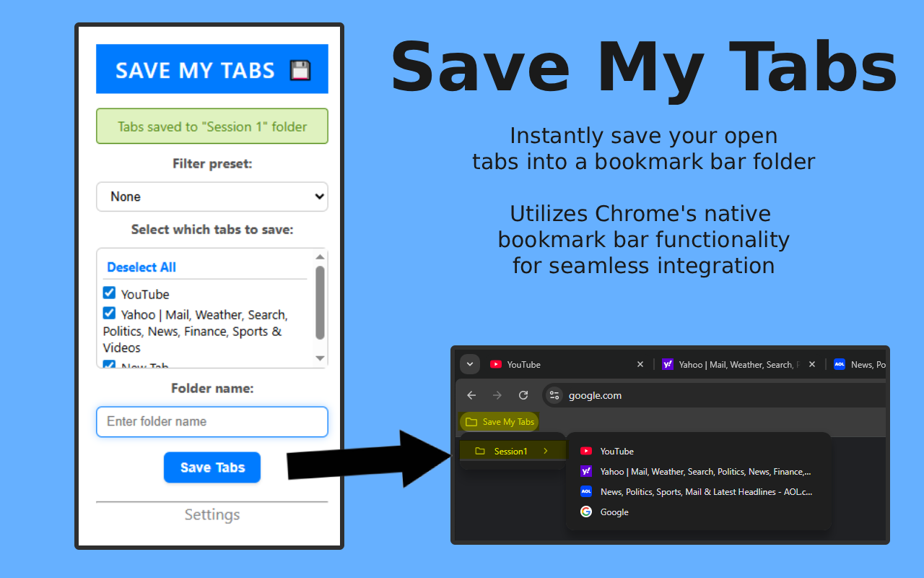Click the Select which tabs to save label
The width and height of the screenshot is (924, 578).
(212, 230)
